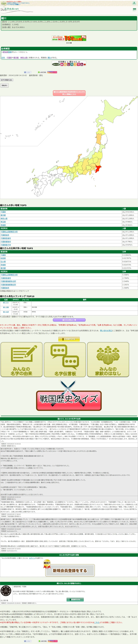Open the 秋田県 link in the ratio table

[x=3, y=258]
